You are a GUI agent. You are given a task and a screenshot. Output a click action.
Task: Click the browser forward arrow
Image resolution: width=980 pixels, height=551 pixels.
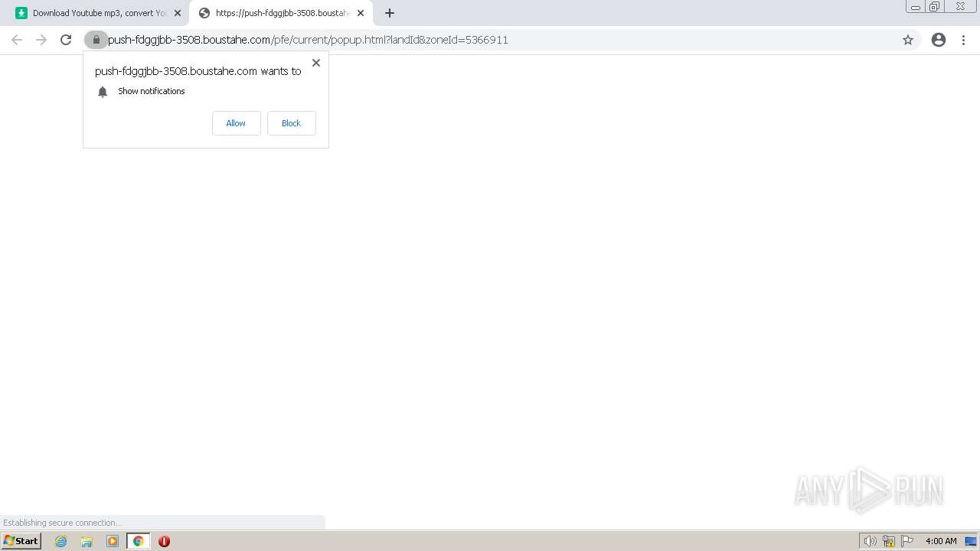[41, 40]
